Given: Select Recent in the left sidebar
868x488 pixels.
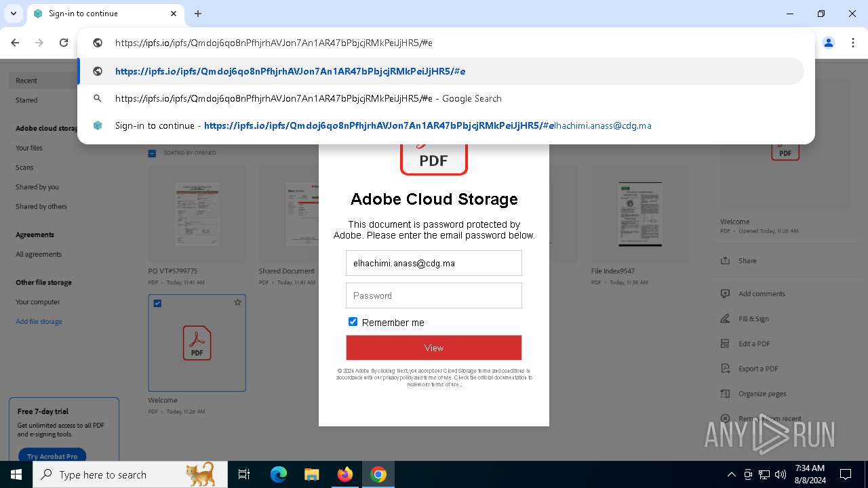Looking at the screenshot, I should [26, 81].
